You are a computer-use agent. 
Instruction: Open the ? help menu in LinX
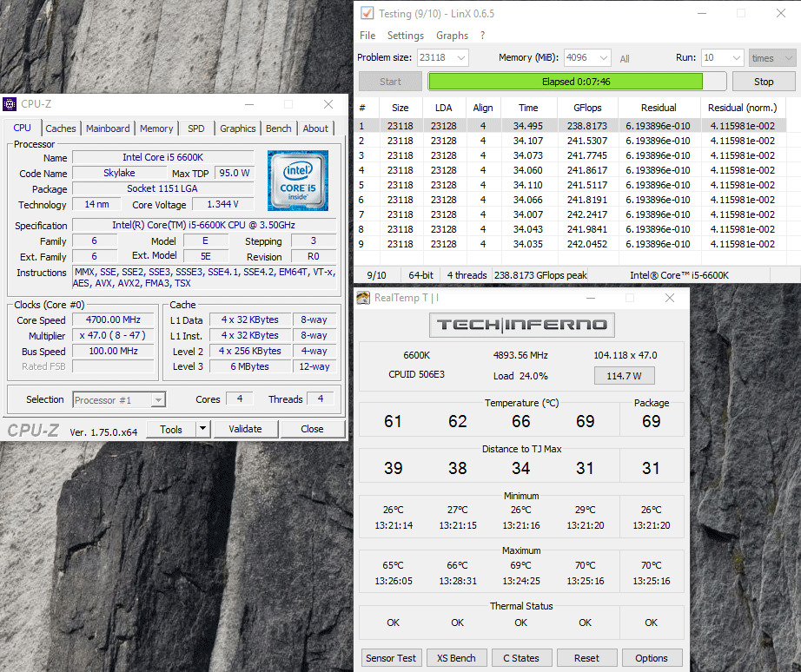coord(482,36)
